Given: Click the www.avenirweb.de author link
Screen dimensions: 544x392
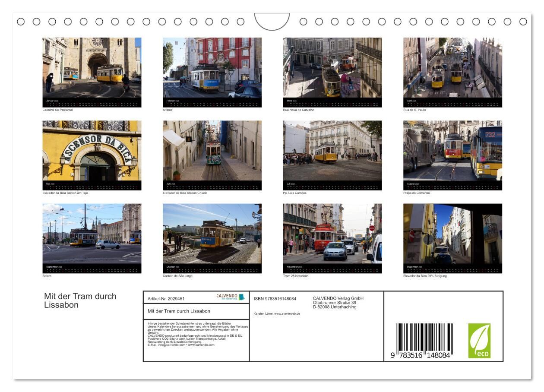Looking at the screenshot, I should 287,313.
